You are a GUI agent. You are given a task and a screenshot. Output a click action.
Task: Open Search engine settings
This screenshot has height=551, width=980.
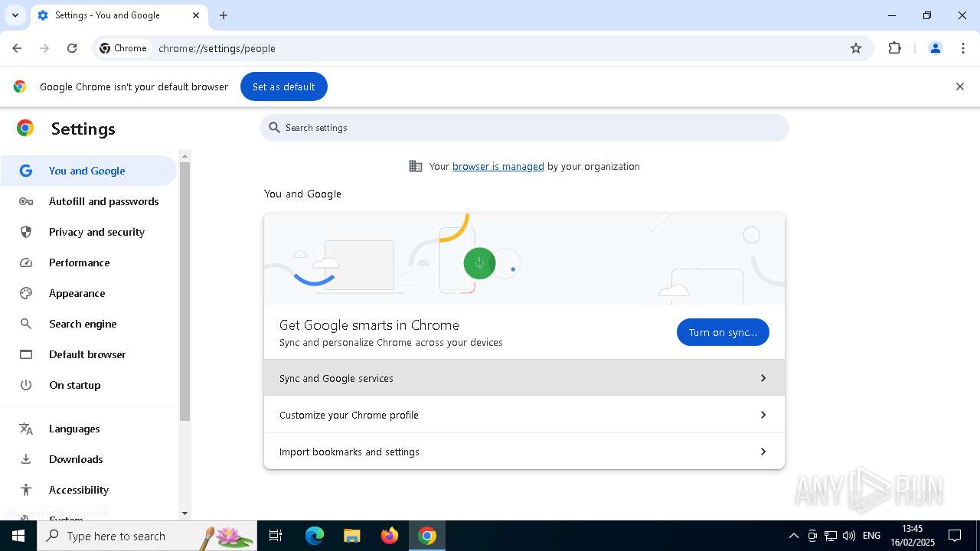pyautogui.click(x=88, y=324)
